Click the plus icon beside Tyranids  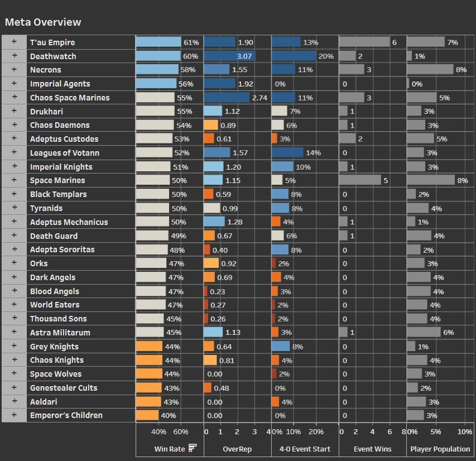point(14,208)
